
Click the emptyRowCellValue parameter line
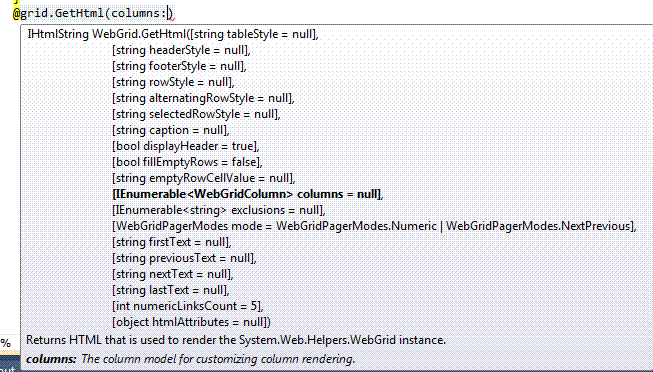(204, 178)
